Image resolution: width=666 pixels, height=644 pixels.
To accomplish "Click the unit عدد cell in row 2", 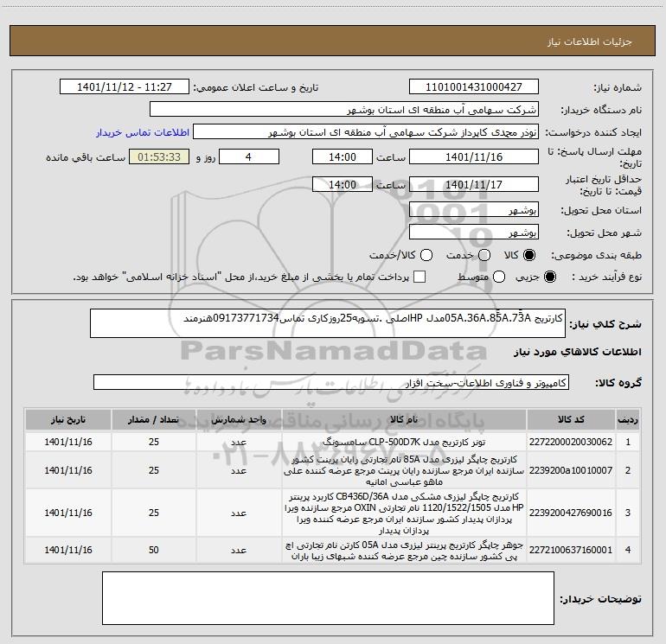I will (239, 470).
